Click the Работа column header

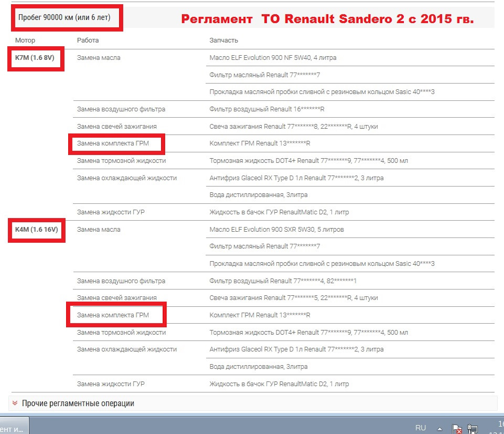(x=88, y=40)
